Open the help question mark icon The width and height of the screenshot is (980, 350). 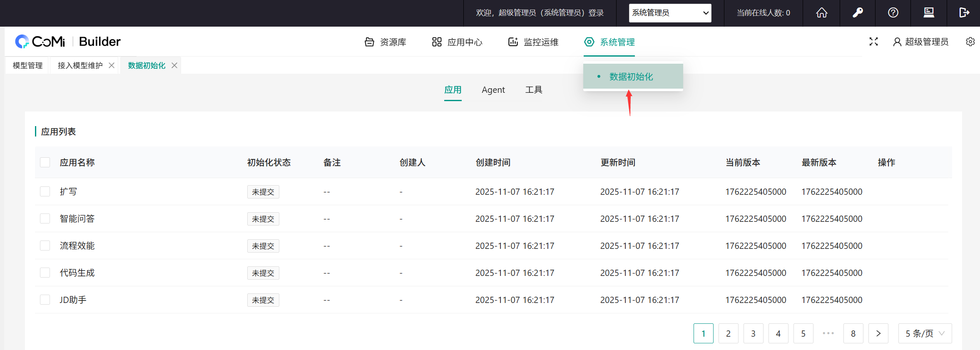click(x=893, y=13)
